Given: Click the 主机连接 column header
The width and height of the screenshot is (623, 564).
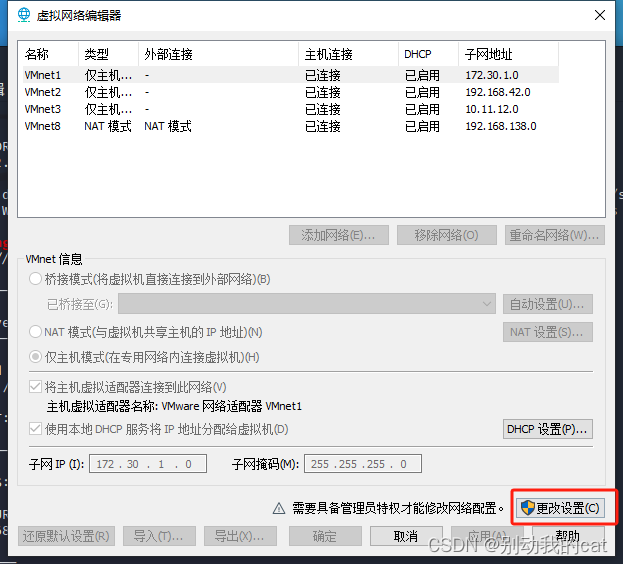Looking at the screenshot, I should click(x=348, y=54).
